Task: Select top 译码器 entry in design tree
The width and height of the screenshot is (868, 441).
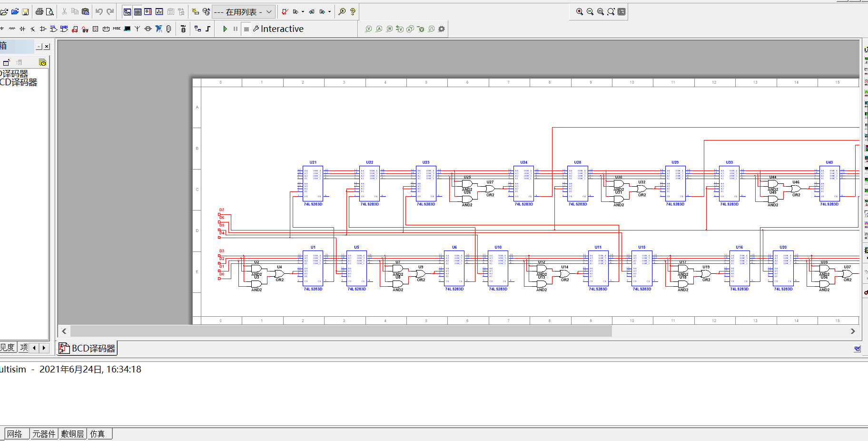Action: 14,74
